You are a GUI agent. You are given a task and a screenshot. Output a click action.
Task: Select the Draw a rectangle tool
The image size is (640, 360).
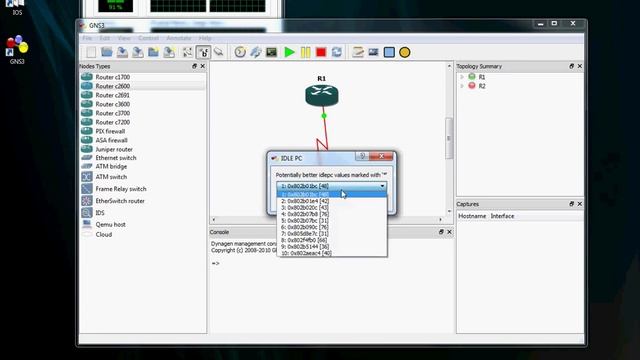pyautogui.click(x=389, y=52)
